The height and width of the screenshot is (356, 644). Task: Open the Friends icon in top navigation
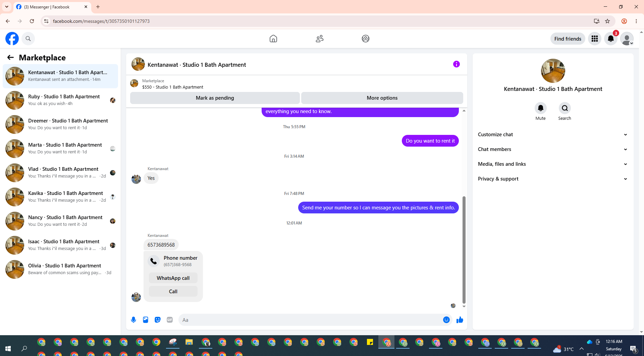(320, 39)
